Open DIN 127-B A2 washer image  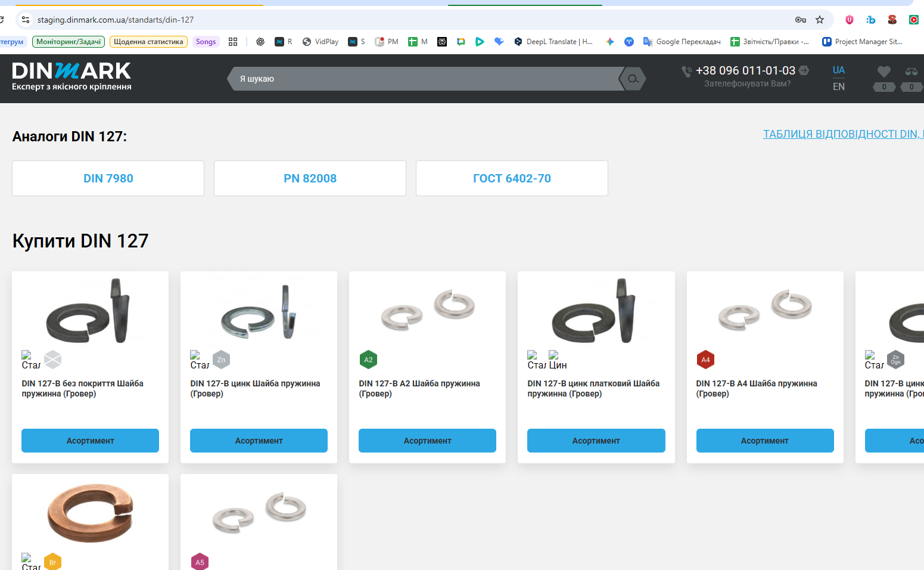pos(427,309)
